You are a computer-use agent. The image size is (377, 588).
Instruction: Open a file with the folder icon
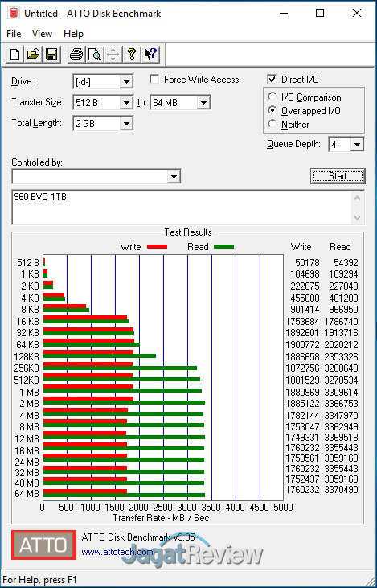33,55
